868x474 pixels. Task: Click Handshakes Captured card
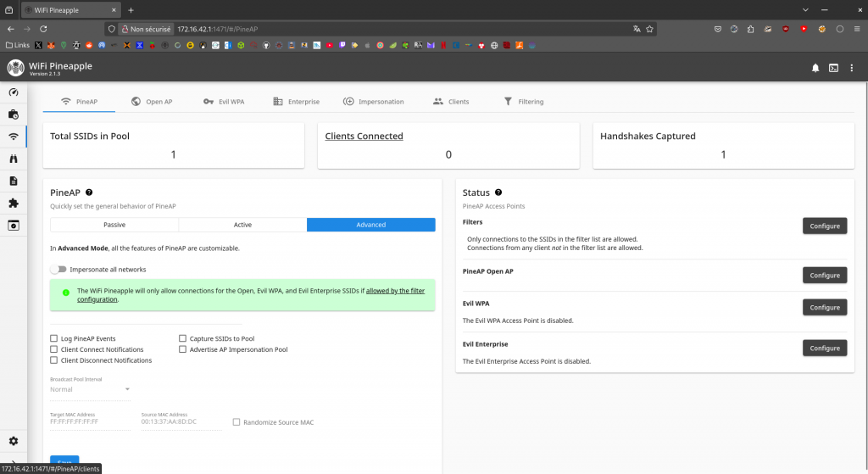tap(724, 146)
